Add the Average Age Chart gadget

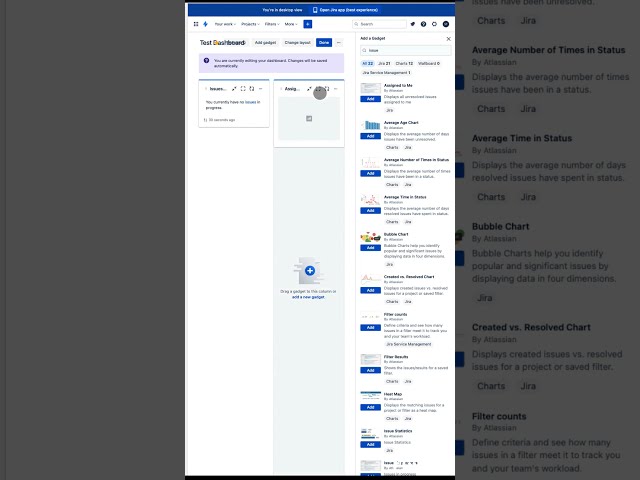[371, 136]
